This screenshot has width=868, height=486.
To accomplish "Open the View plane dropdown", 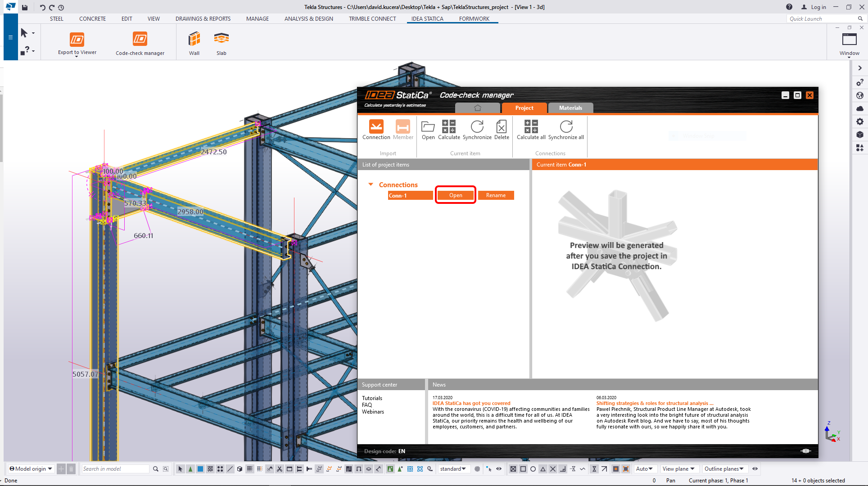I will (679, 468).
